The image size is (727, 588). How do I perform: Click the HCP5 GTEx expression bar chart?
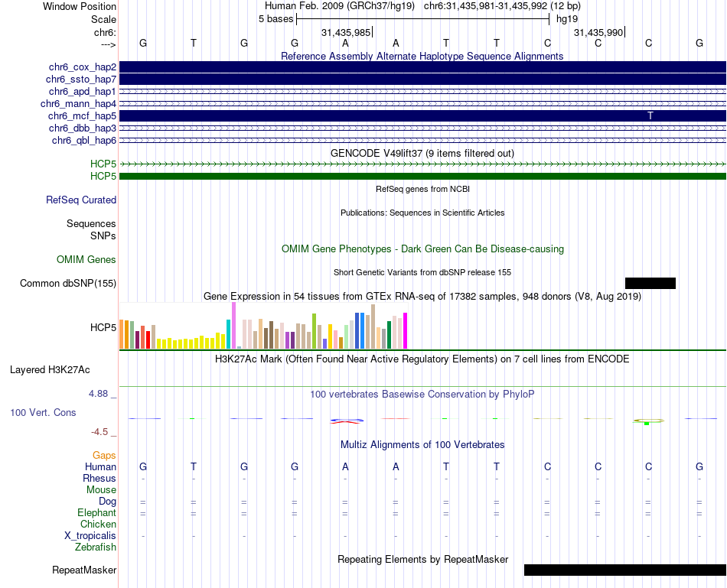[263, 325]
